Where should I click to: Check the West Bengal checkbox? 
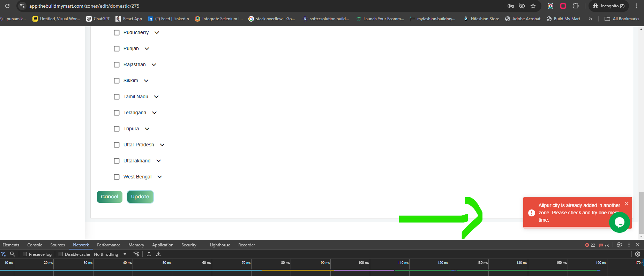[117, 177]
